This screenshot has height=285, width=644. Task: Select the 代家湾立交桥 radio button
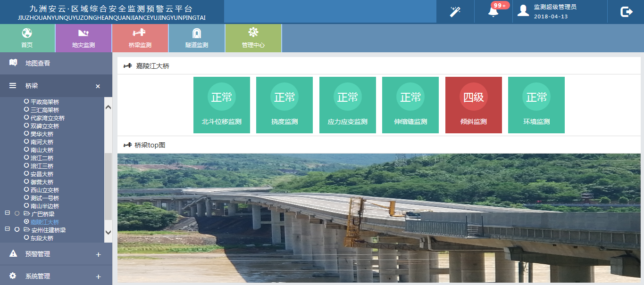click(26, 118)
